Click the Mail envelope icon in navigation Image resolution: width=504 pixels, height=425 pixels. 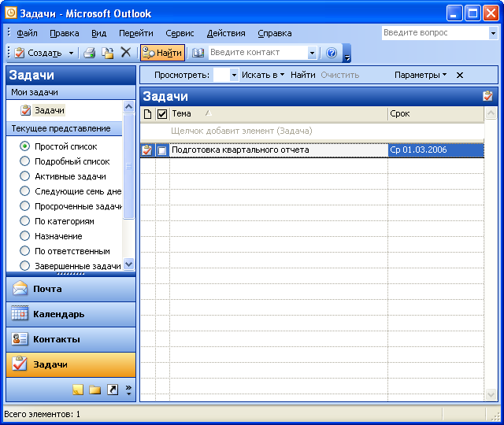20,289
